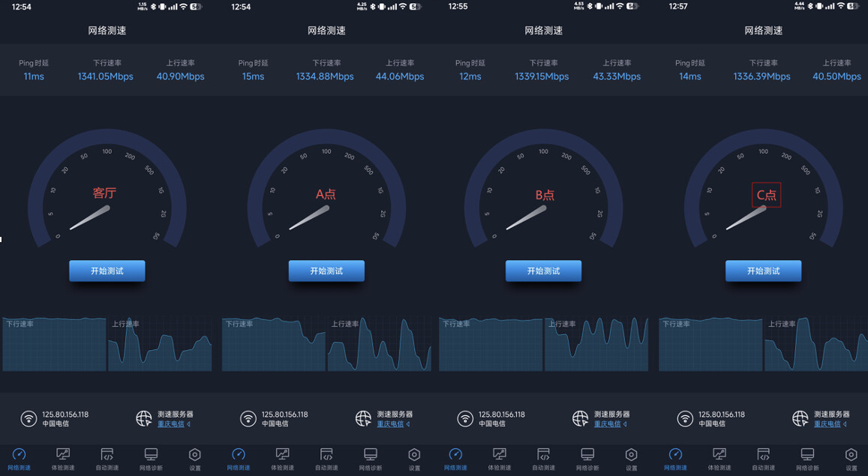Click the speedometer needle in B点 gauge
The width and height of the screenshot is (868, 476).
point(526,218)
